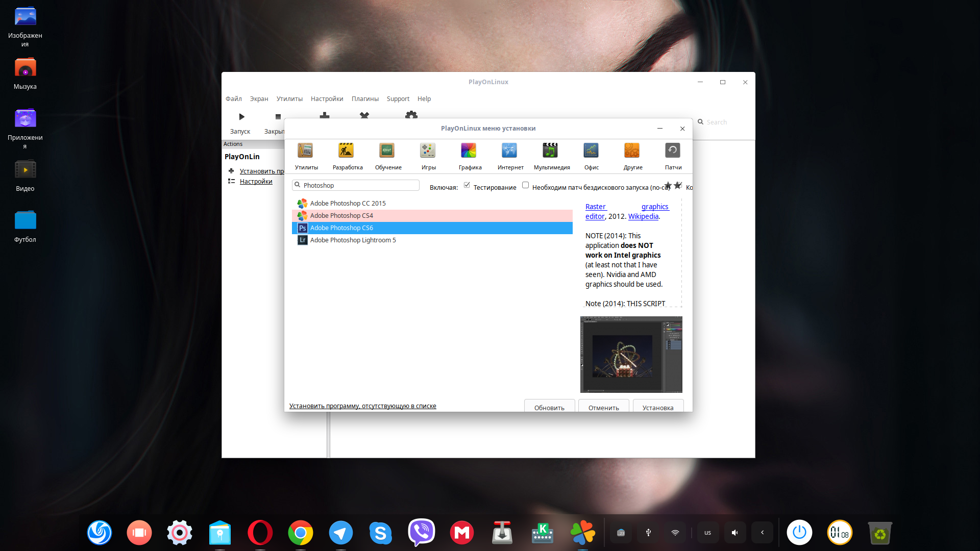Click Установка button to install
The image size is (980, 551).
pyautogui.click(x=657, y=407)
